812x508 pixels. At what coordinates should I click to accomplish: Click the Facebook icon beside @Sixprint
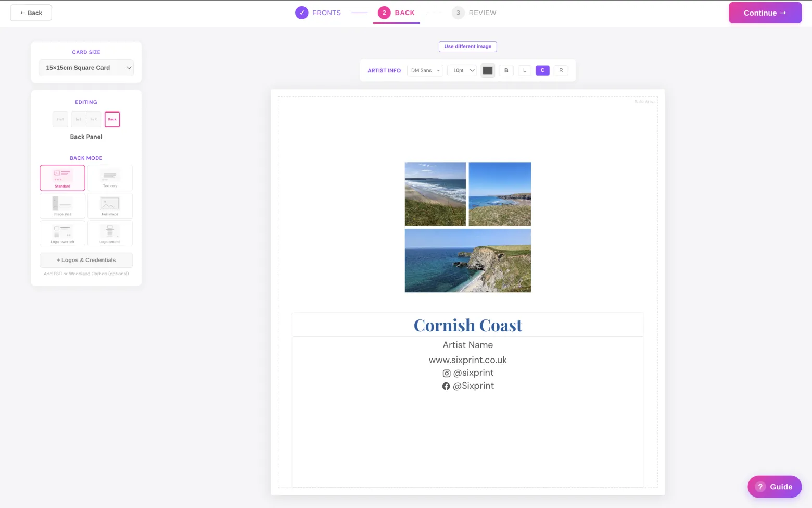[446, 386]
